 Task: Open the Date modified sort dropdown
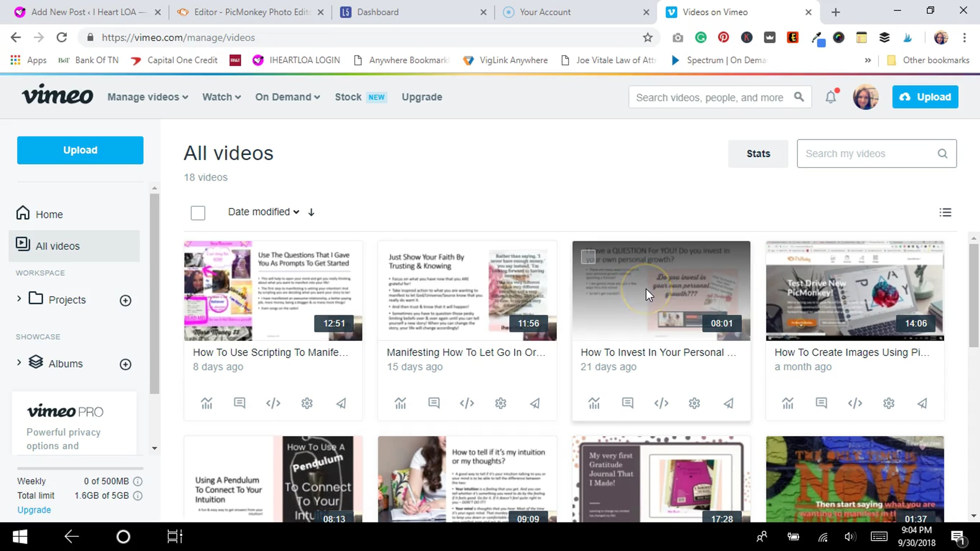[x=263, y=212]
